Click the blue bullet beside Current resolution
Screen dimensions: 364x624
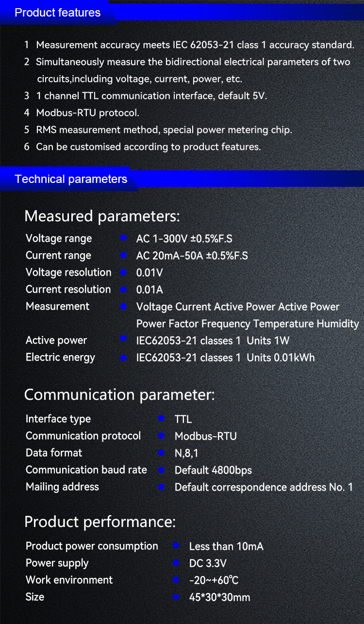point(123,290)
